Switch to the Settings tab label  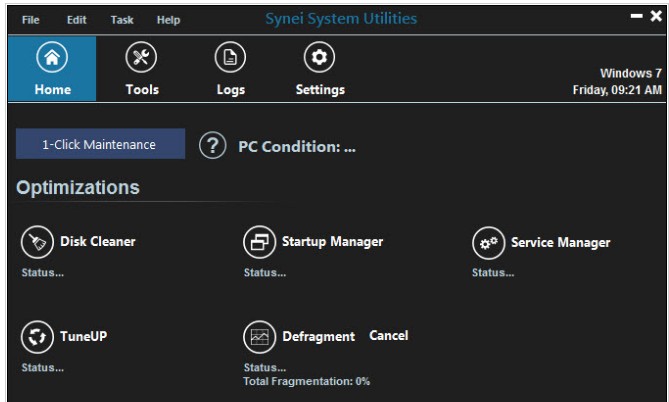(320, 90)
